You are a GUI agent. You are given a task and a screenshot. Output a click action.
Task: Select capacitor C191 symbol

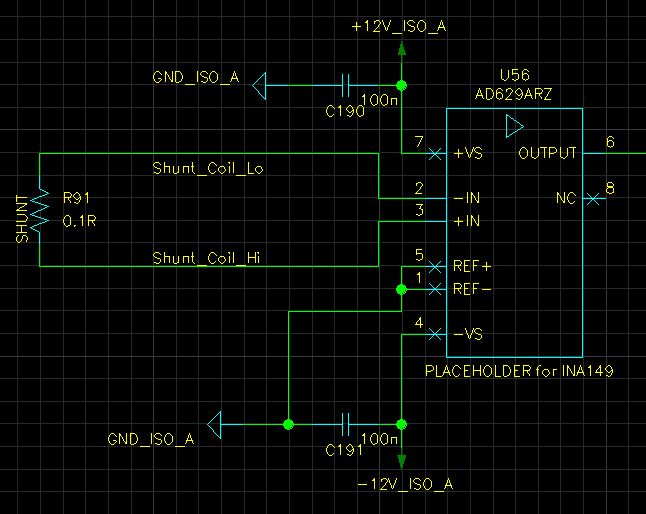tap(346, 424)
